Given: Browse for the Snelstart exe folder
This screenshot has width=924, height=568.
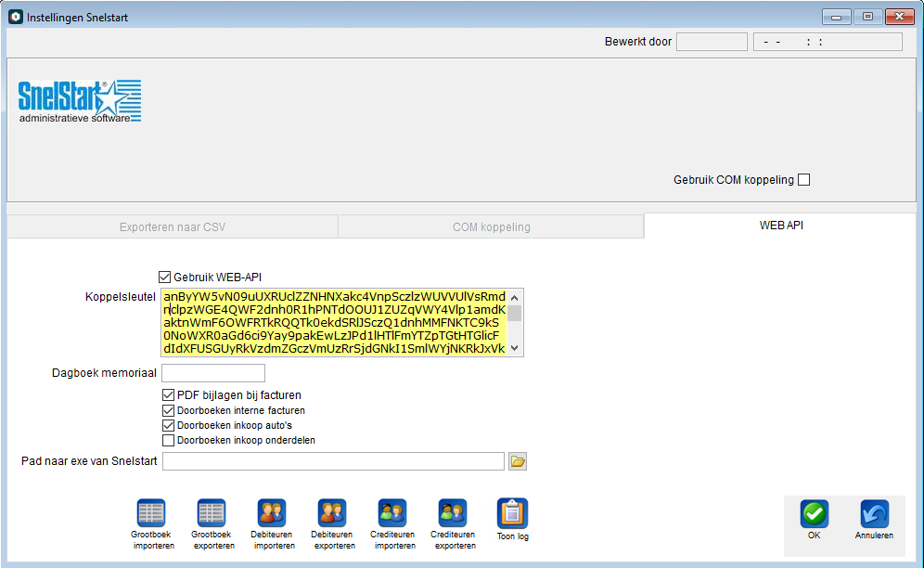Looking at the screenshot, I should 518,461.
